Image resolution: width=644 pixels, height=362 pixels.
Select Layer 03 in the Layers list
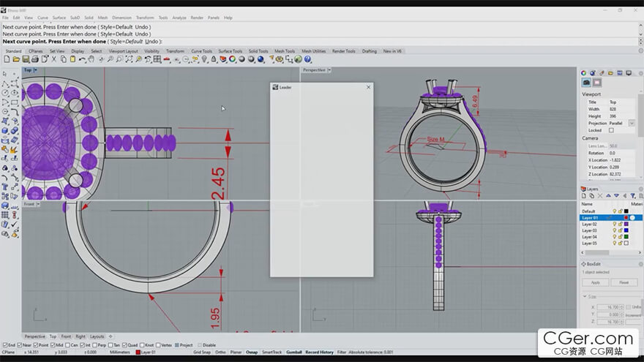590,230
